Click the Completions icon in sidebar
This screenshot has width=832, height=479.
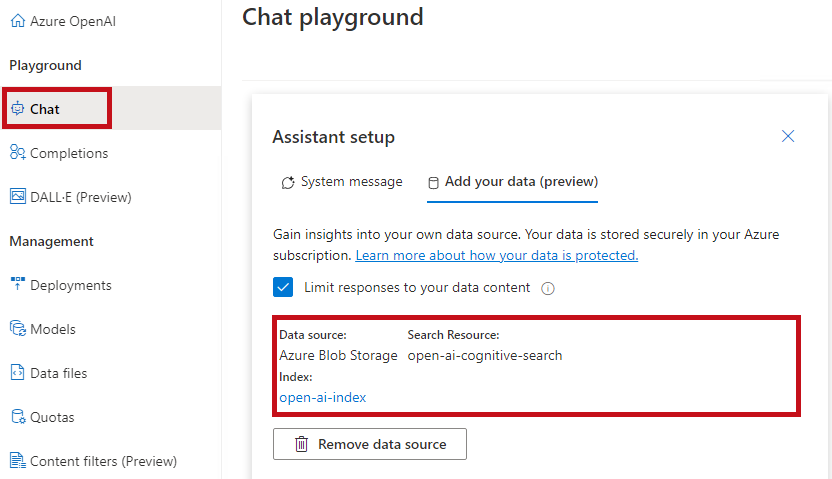coord(18,153)
